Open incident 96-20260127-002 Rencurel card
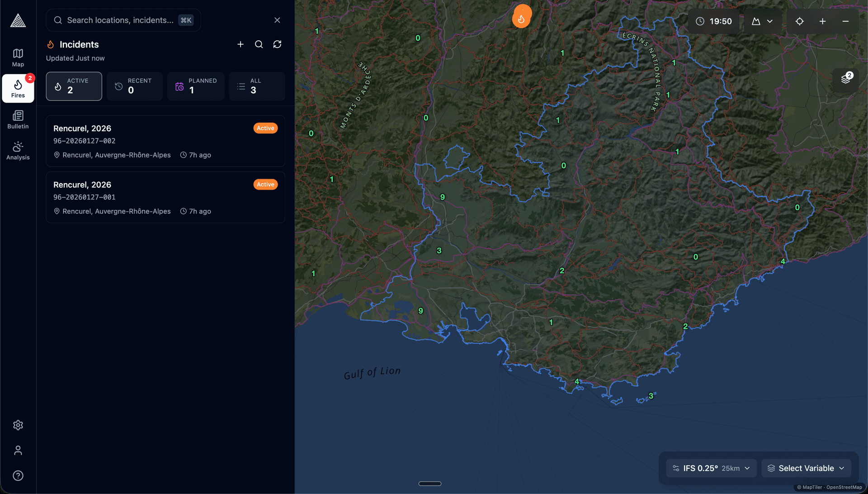This screenshot has width=868, height=494. 165,141
